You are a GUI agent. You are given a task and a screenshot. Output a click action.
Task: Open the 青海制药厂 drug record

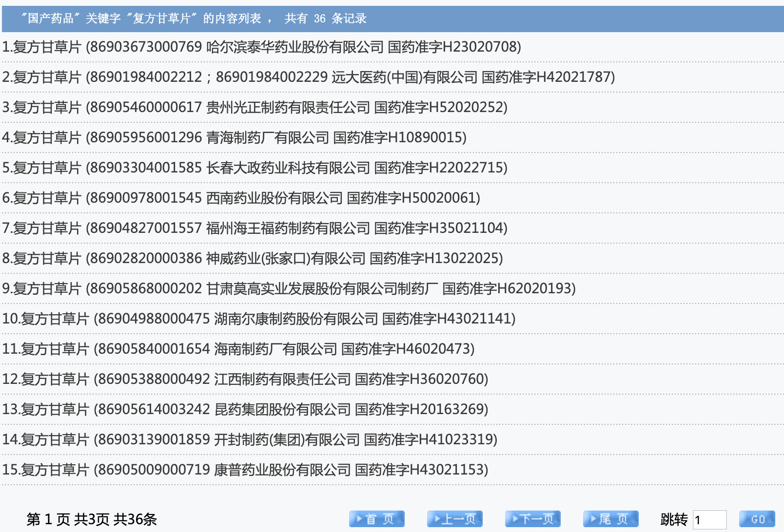click(x=234, y=137)
